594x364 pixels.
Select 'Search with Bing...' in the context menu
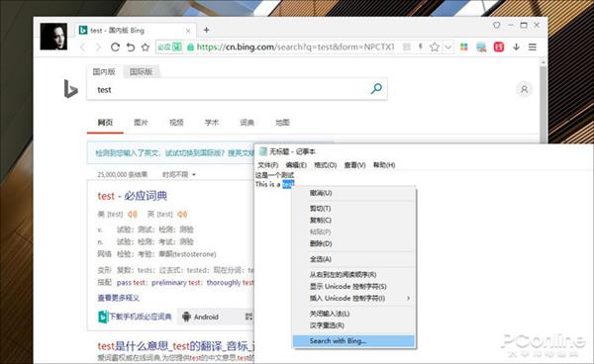[353, 341]
